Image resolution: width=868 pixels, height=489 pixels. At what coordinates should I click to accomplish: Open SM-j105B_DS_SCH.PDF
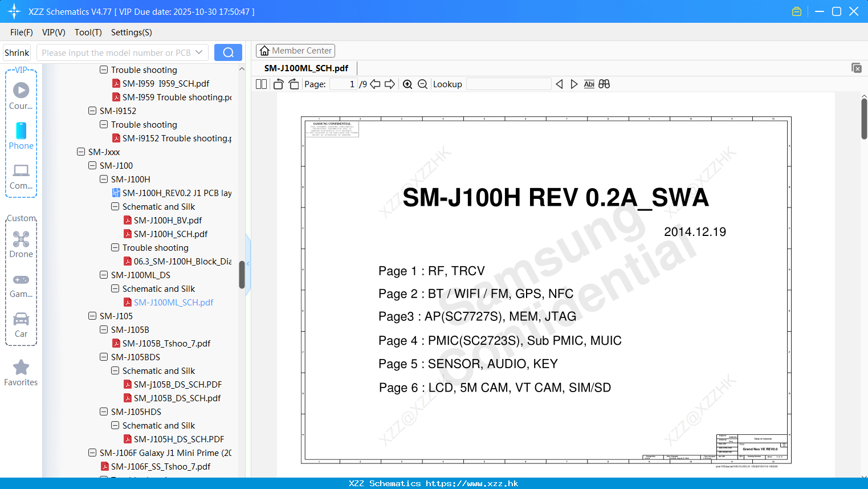coord(172,384)
